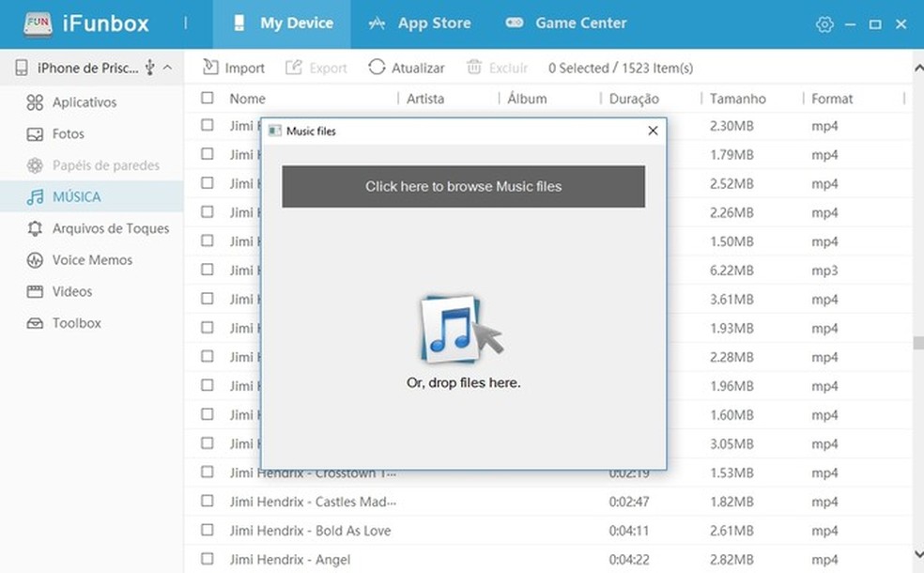Click the Atualizar refresh icon
Screen dimensions: 924x573
[377, 68]
